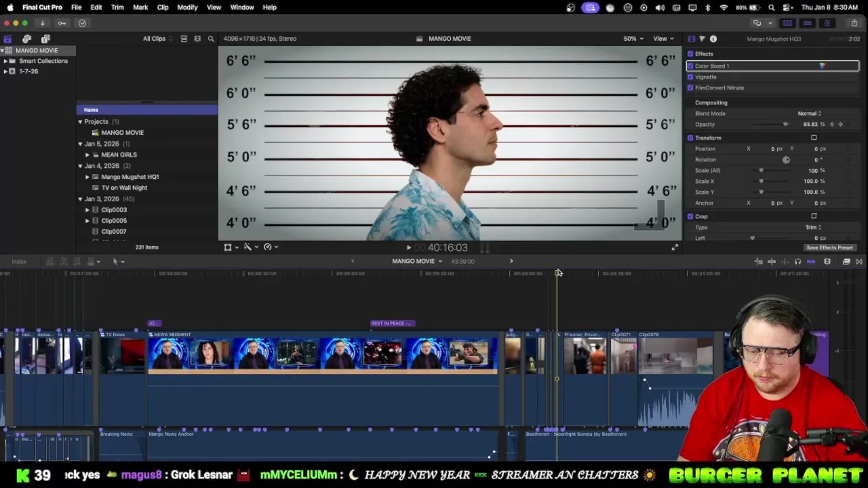Open the All Clips filter dropdown

(x=157, y=39)
